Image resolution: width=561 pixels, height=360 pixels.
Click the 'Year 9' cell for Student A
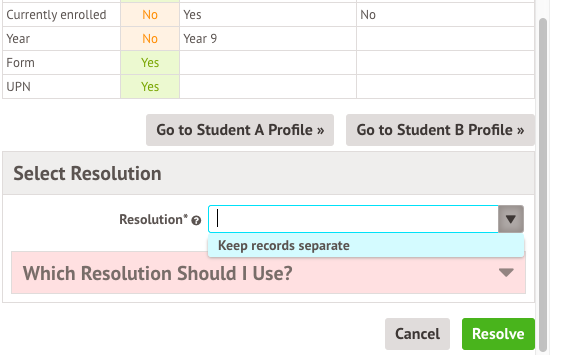(200, 39)
